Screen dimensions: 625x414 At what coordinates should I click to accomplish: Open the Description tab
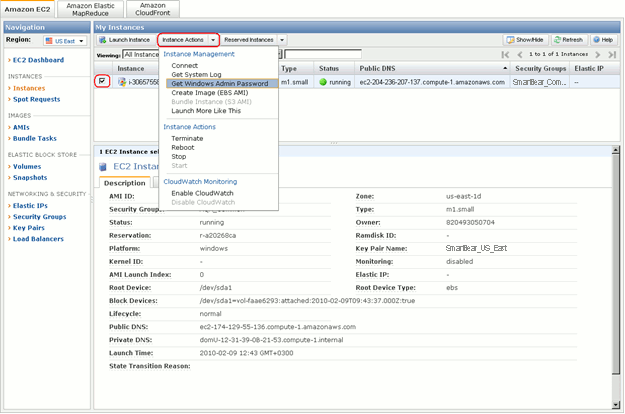tap(125, 183)
